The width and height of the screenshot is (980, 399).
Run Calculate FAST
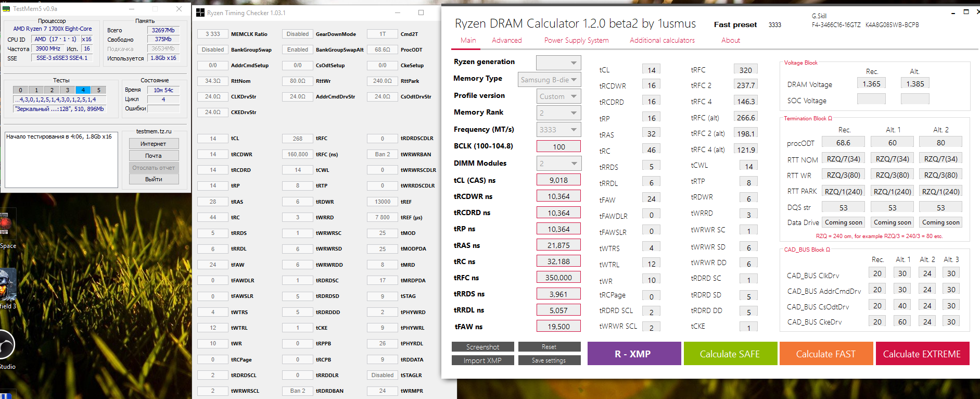tap(826, 354)
